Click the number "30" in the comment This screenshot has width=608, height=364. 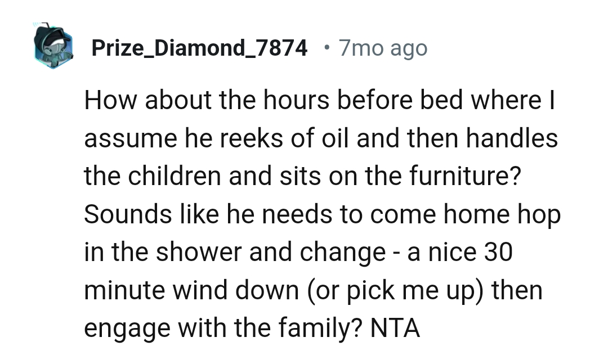pyautogui.click(x=497, y=253)
